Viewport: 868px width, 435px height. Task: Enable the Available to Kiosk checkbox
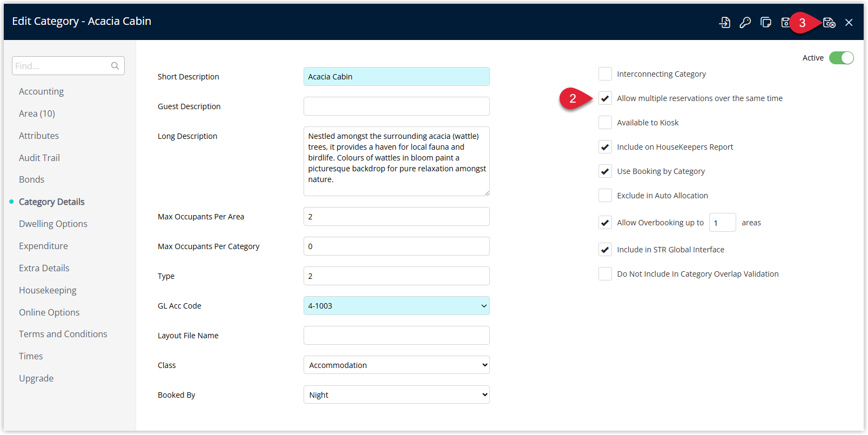(605, 123)
